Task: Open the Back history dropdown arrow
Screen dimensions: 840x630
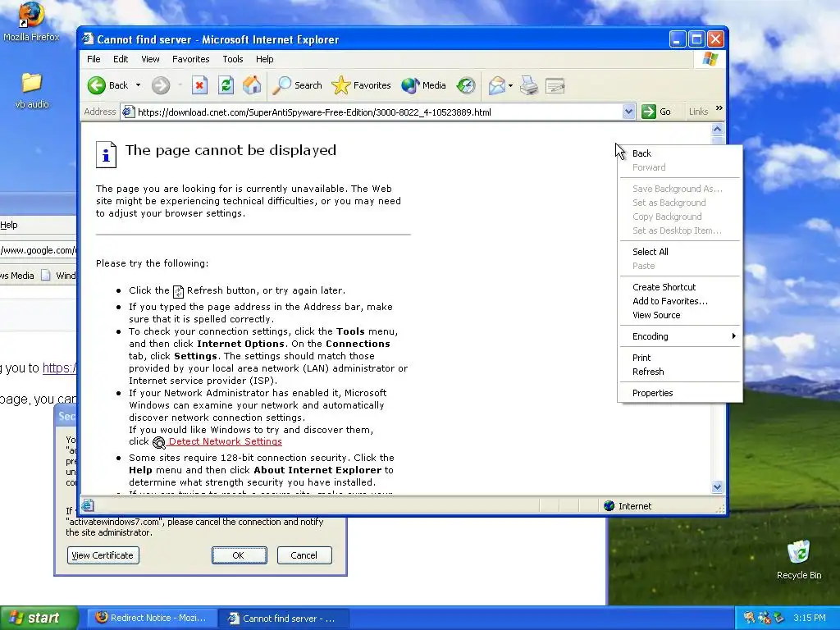Action: pos(138,85)
